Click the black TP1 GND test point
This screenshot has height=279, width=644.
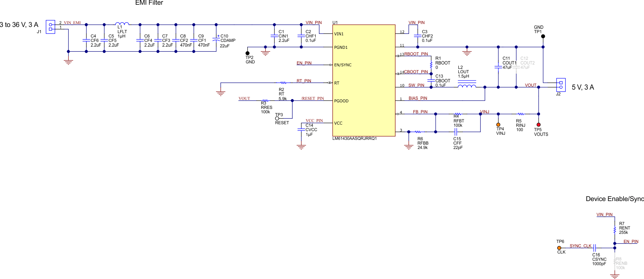click(543, 36)
